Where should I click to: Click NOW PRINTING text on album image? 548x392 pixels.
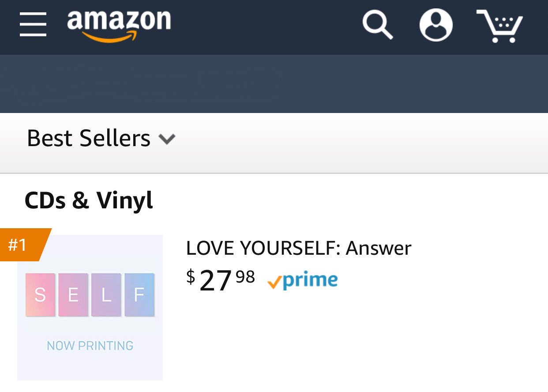(x=90, y=346)
